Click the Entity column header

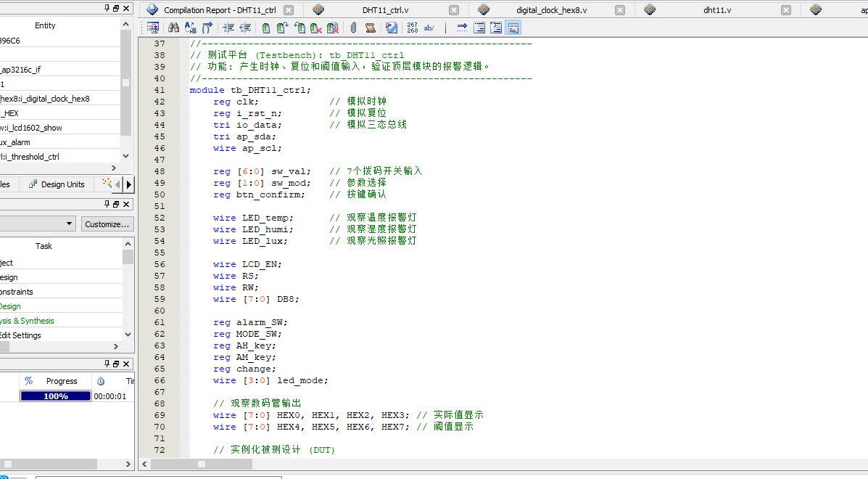coord(45,25)
